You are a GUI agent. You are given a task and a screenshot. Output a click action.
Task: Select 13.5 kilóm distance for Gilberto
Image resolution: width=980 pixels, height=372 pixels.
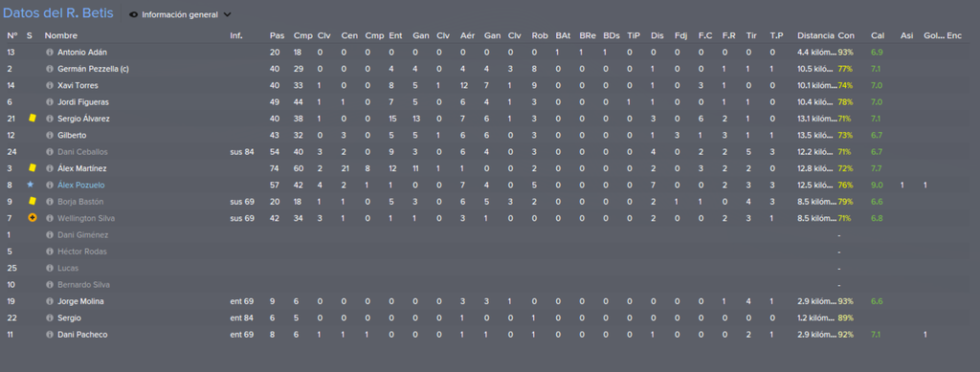click(816, 135)
